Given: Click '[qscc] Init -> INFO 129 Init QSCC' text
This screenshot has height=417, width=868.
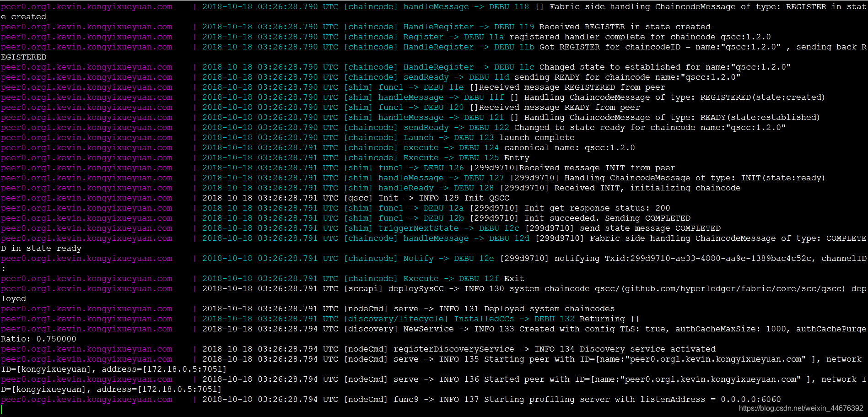Looking at the screenshot, I should 426,198.
